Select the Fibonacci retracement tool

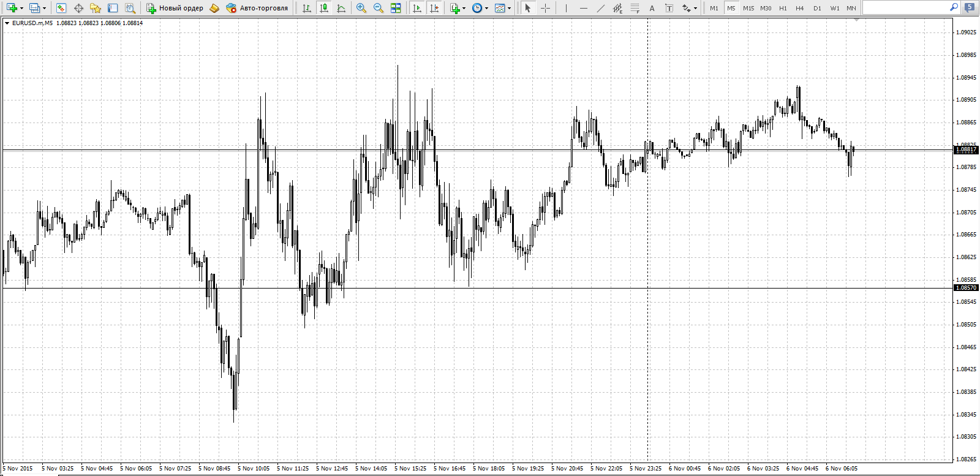click(x=635, y=8)
